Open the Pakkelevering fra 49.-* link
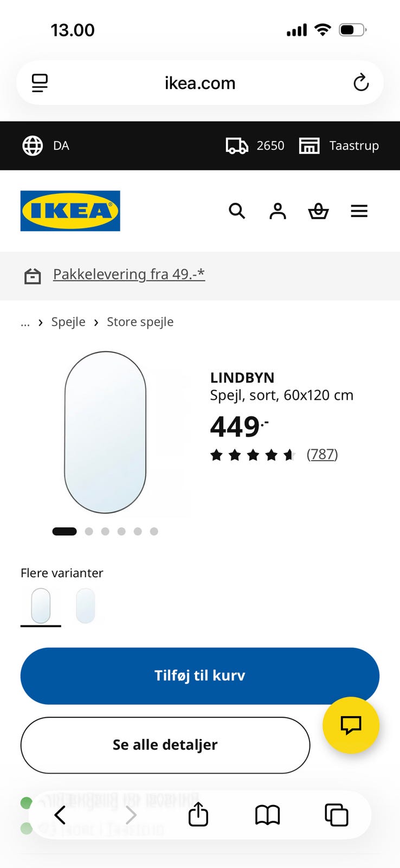The width and height of the screenshot is (400, 868). click(129, 275)
